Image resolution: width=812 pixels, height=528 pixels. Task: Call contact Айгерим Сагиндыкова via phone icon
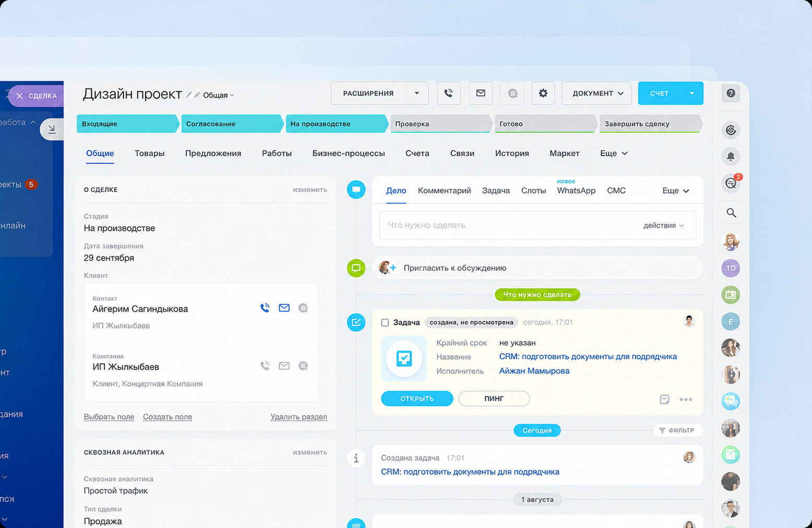point(265,308)
